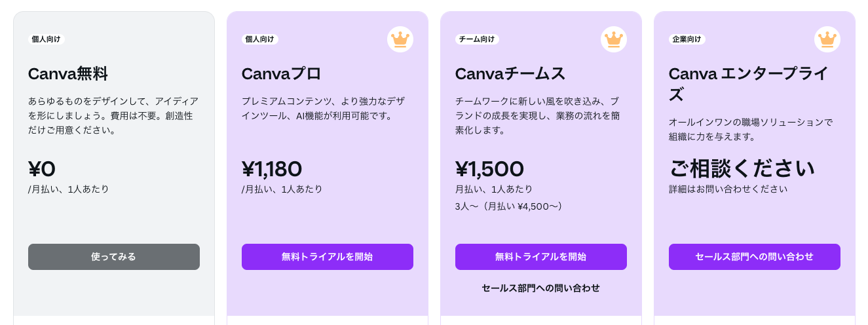Click the Canva無料 plan title
The height and width of the screenshot is (325, 868).
(x=68, y=73)
